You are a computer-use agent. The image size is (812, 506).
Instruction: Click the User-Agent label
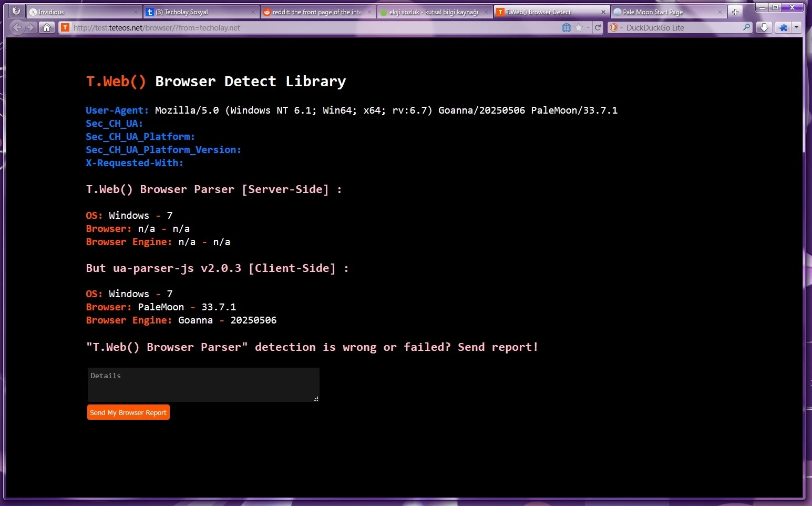click(117, 110)
